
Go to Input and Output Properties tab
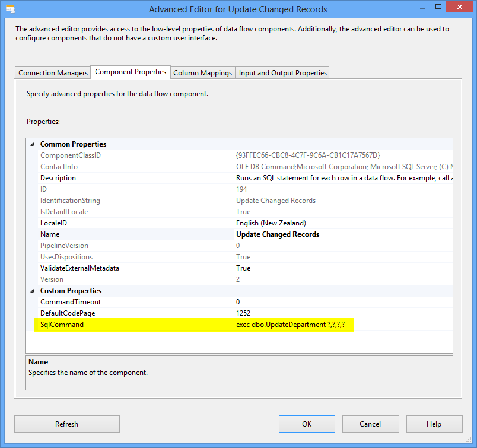coord(282,73)
